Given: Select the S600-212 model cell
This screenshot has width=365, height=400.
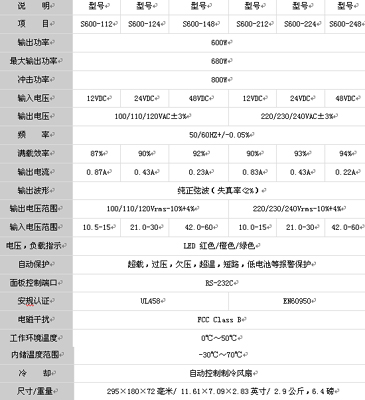Looking at the screenshot, I should 253,24.
